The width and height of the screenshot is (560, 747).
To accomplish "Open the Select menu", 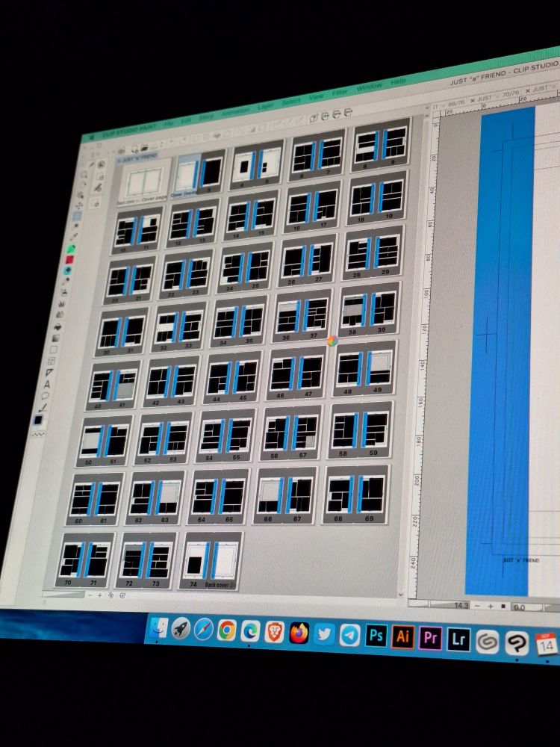I will click(291, 102).
